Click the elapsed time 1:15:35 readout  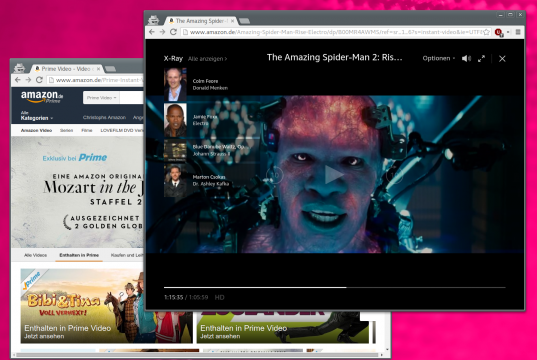tap(173, 297)
